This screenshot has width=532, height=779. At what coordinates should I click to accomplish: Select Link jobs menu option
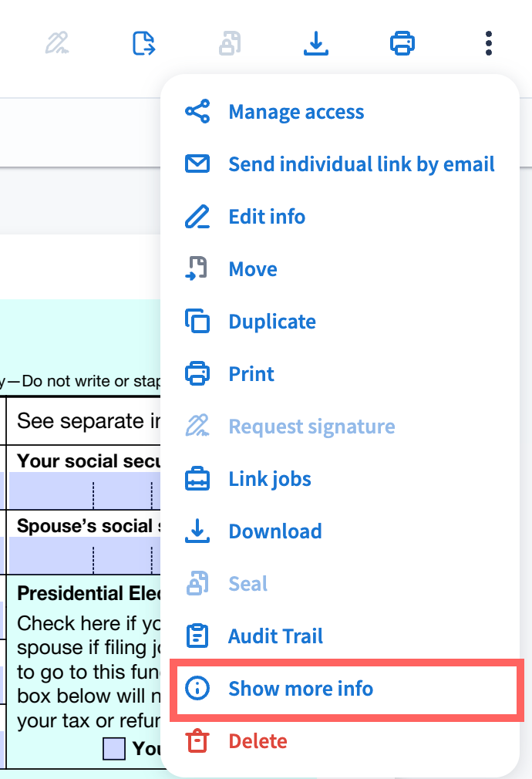tap(270, 479)
